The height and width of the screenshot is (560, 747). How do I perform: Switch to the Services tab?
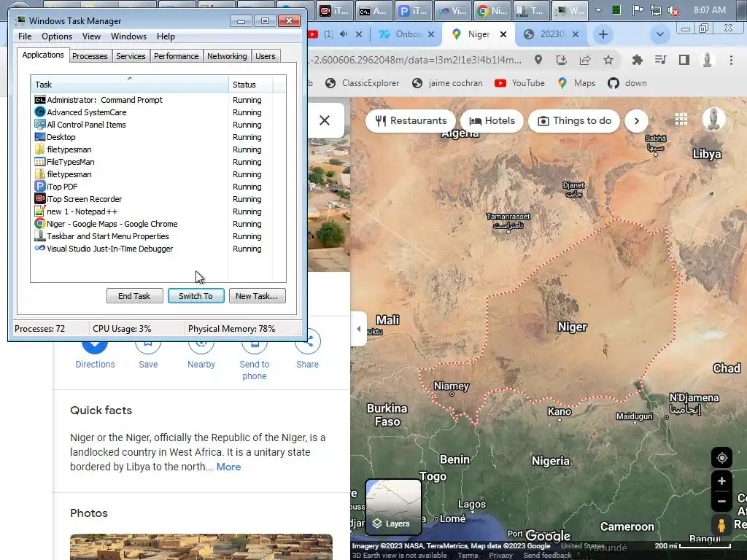pyautogui.click(x=131, y=56)
